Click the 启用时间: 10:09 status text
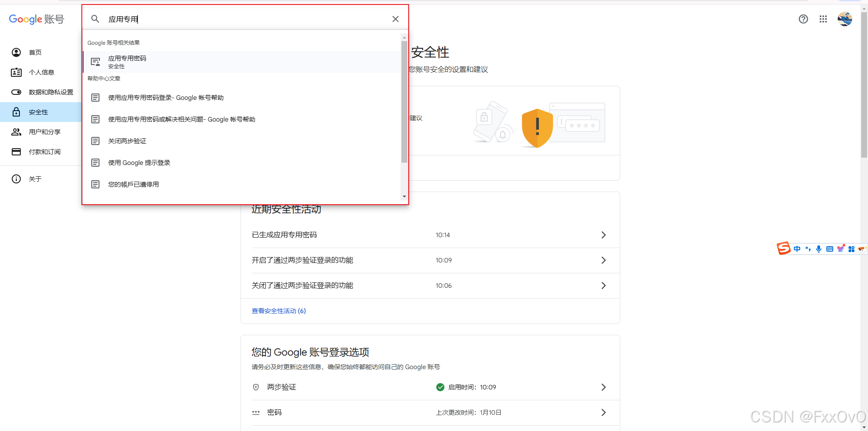 click(472, 387)
